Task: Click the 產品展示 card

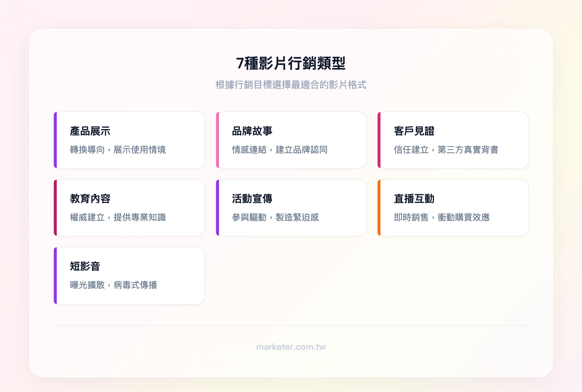Action: [129, 140]
